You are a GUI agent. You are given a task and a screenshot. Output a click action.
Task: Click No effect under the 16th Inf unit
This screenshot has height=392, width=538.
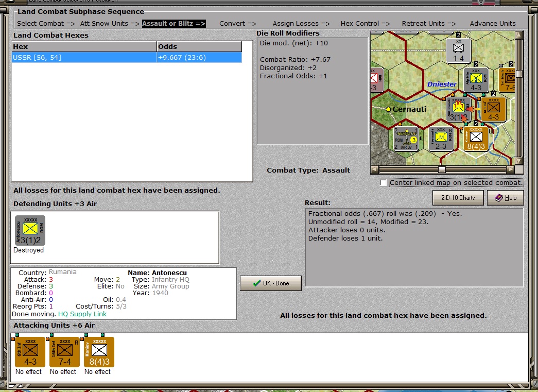click(x=63, y=372)
